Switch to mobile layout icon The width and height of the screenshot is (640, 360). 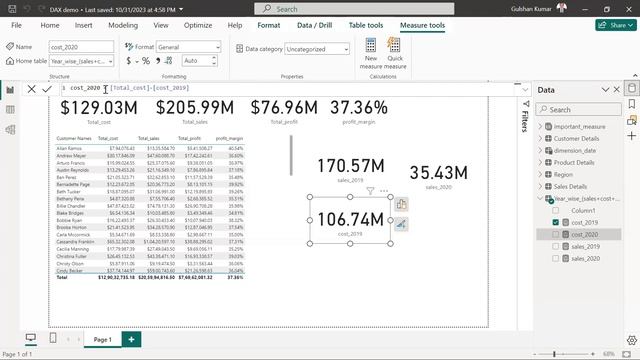click(x=53, y=338)
